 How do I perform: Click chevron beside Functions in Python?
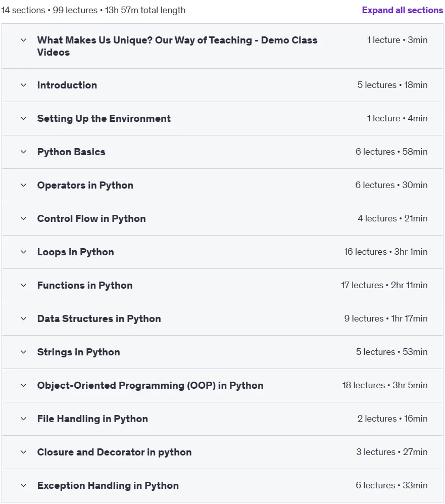pyautogui.click(x=23, y=285)
